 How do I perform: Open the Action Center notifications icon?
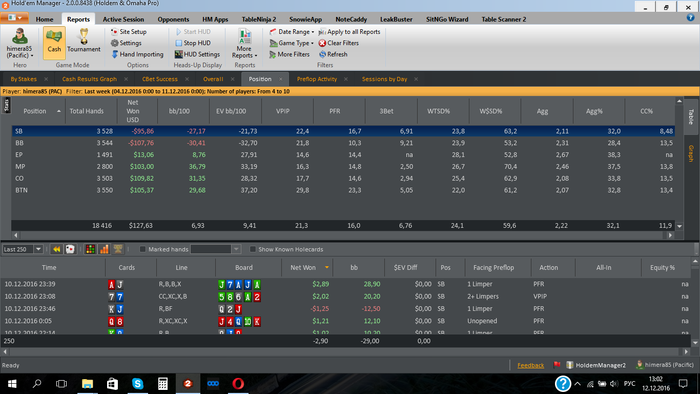683,383
